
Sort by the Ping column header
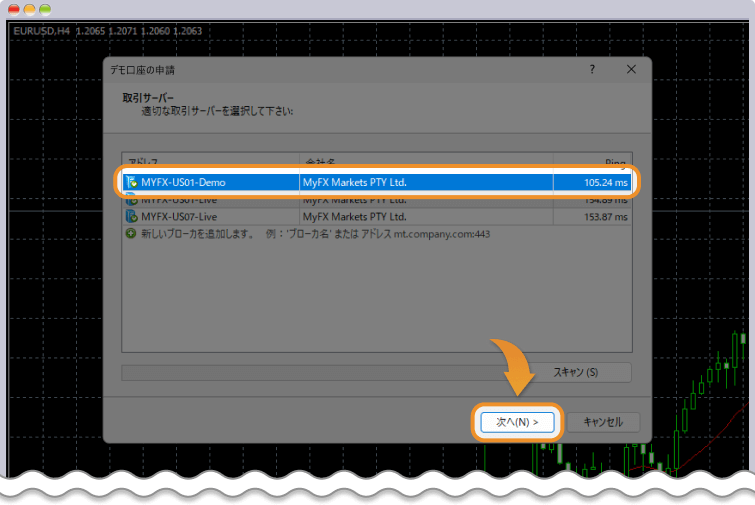click(x=592, y=161)
